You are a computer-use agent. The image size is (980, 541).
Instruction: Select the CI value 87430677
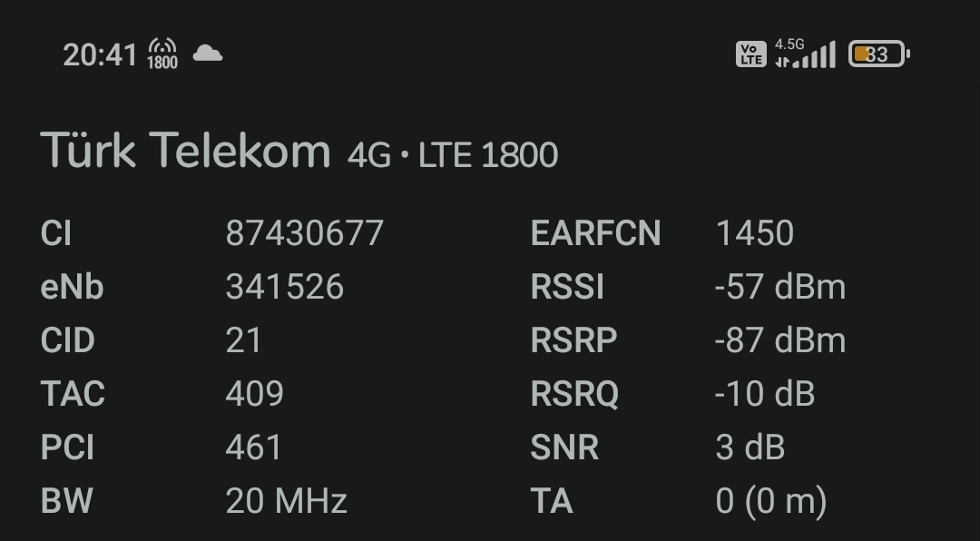pyautogui.click(x=304, y=233)
